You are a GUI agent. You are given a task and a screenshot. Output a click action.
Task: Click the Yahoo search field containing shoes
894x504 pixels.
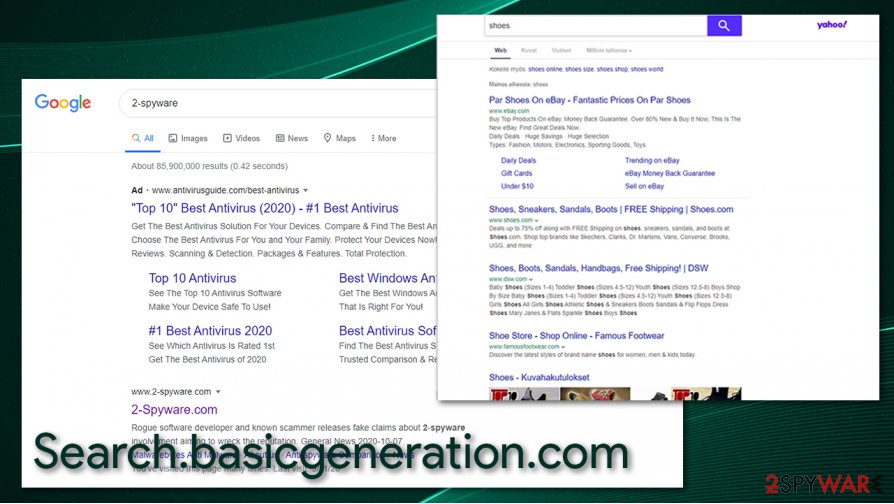596,26
